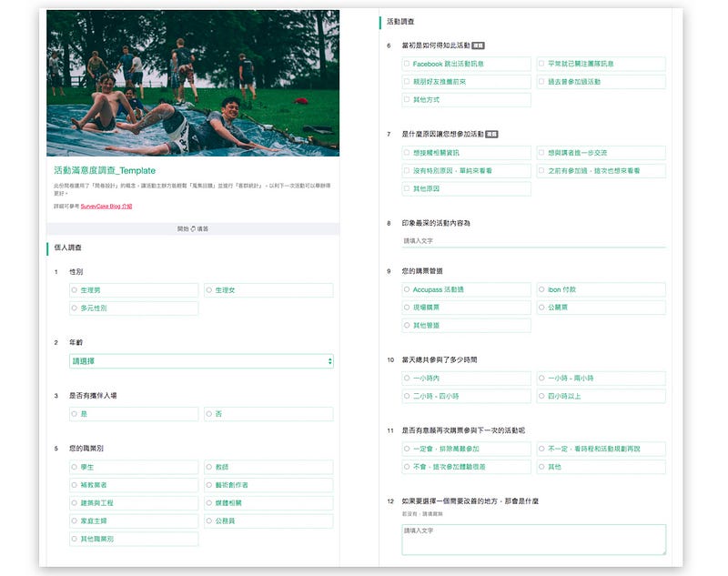Check 其他原因 option
This screenshot has height=576, width=728.
[466, 189]
